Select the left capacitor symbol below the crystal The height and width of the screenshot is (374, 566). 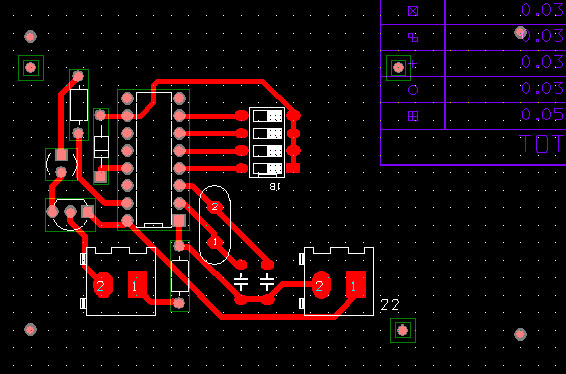point(241,282)
